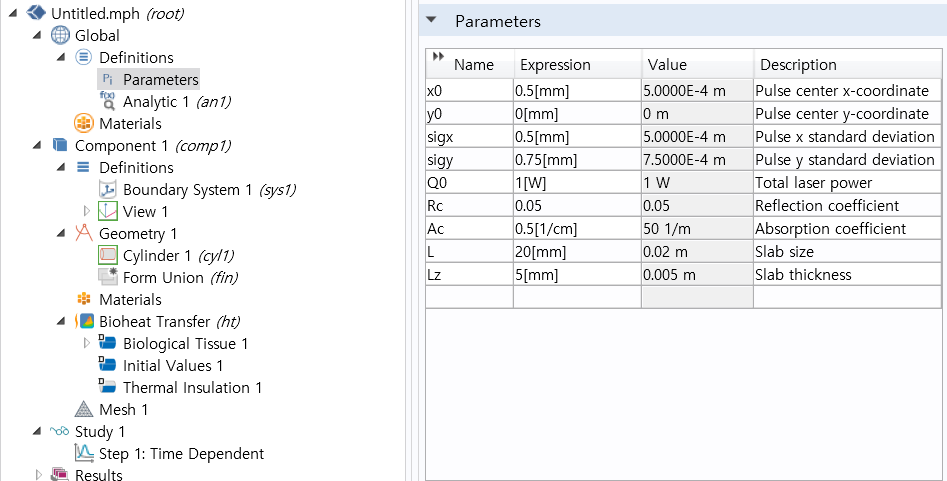Expand the Biological Tissue 1 node
This screenshot has width=947, height=481.
point(86,344)
